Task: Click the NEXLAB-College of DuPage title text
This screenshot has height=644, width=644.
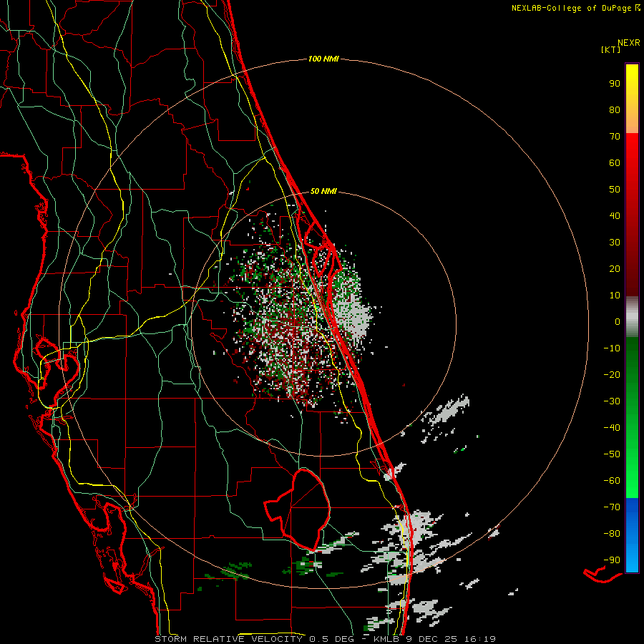Action: point(571,8)
